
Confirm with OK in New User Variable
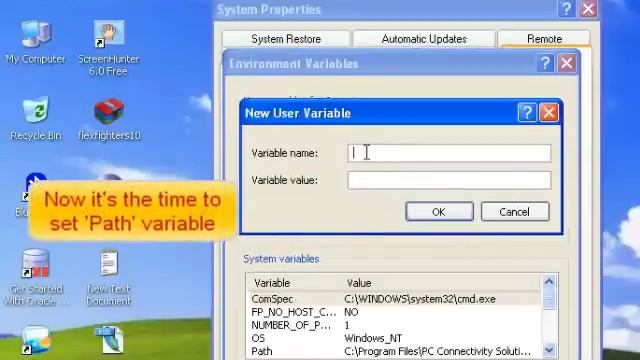click(x=440, y=211)
